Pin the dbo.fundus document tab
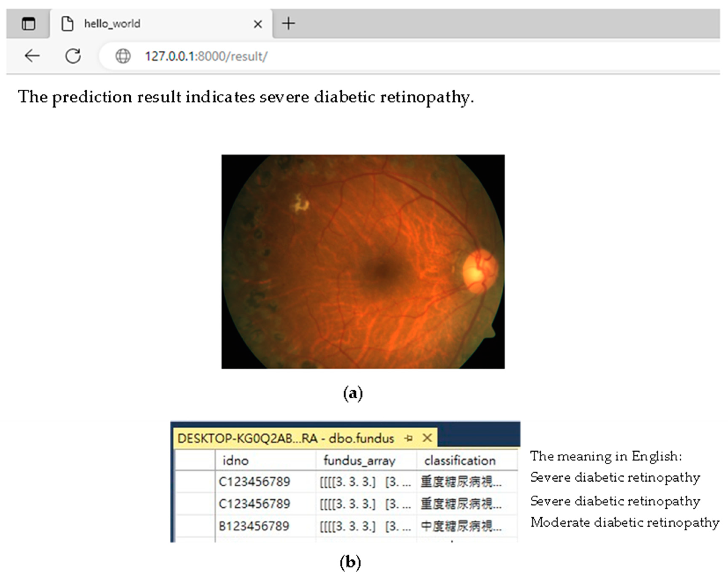 [409, 438]
